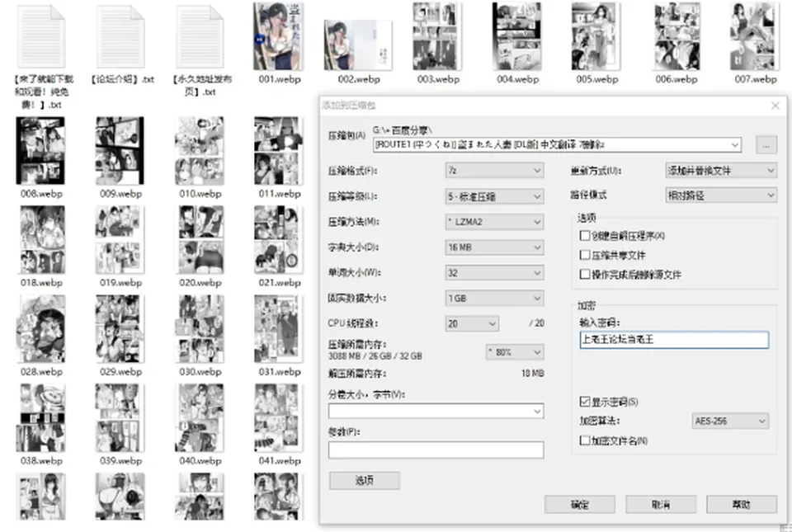Select the 001.webp thumbnail
The height and width of the screenshot is (532, 792).
click(x=278, y=36)
